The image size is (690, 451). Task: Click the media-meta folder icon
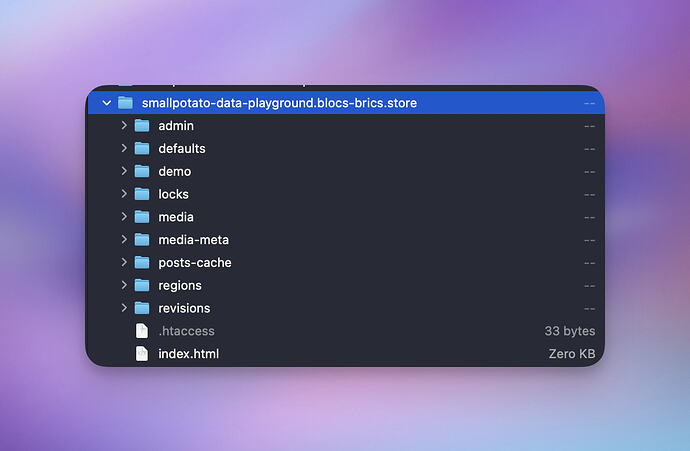tap(142, 240)
